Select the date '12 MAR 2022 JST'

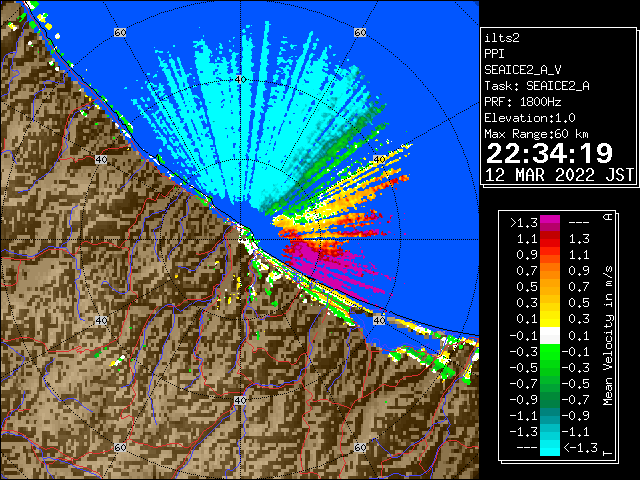[x=559, y=175]
